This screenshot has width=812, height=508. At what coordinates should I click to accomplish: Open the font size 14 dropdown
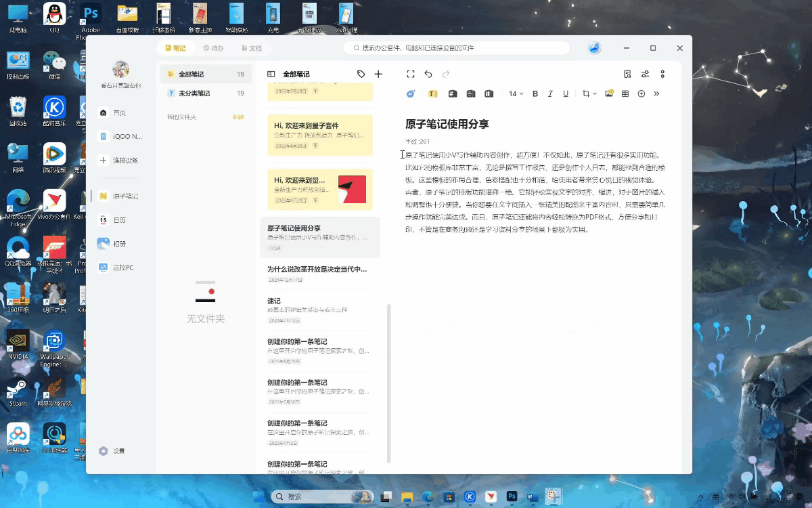[x=516, y=93]
